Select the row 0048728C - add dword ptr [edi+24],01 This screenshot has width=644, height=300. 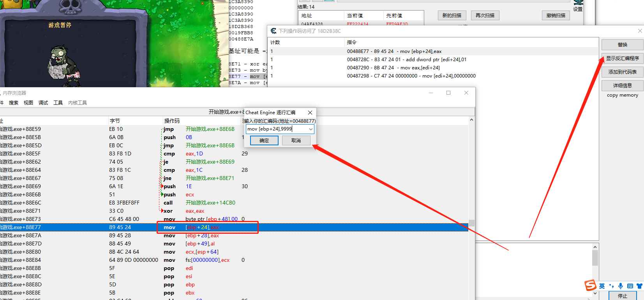(x=433, y=60)
